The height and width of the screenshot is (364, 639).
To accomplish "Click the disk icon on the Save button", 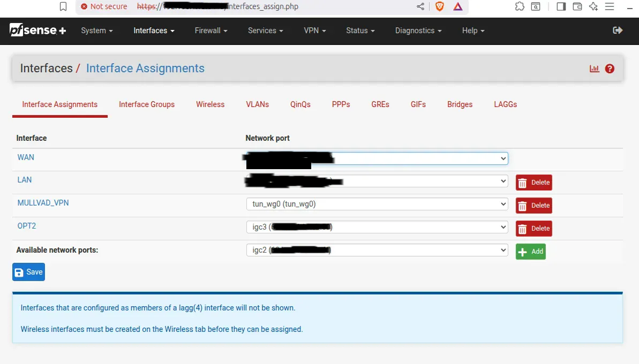I will point(19,271).
